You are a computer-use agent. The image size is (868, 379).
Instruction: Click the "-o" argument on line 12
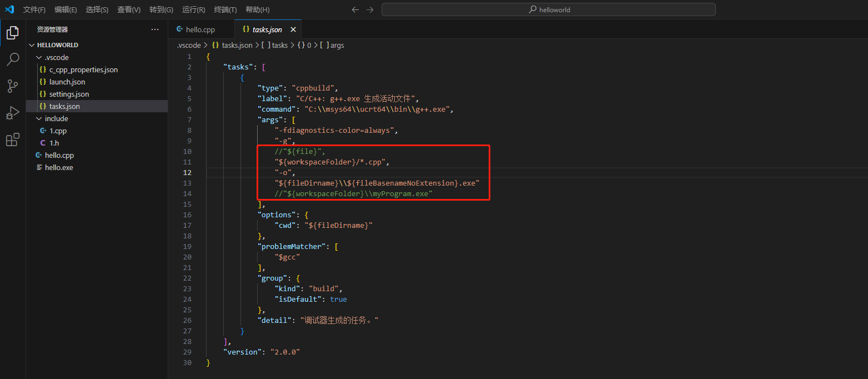[x=283, y=172]
